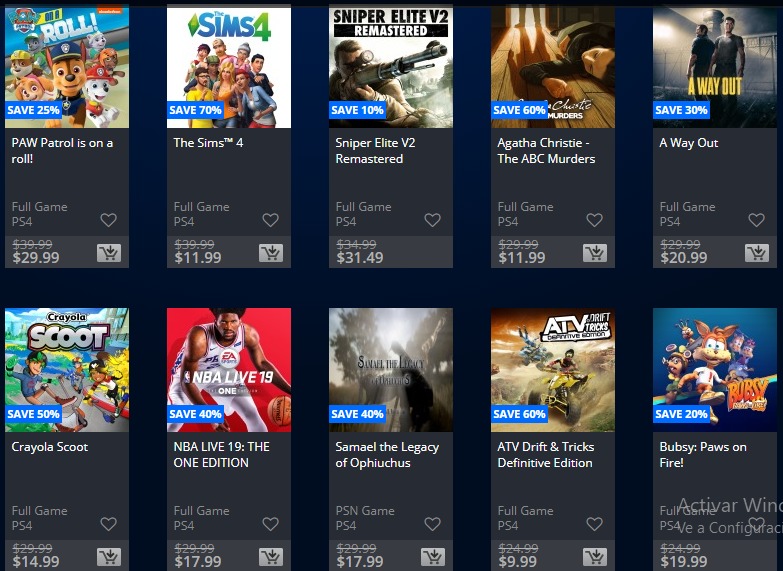Image resolution: width=783 pixels, height=571 pixels.
Task: Add Agatha Christie ABC Murders to cart
Action: [x=595, y=253]
